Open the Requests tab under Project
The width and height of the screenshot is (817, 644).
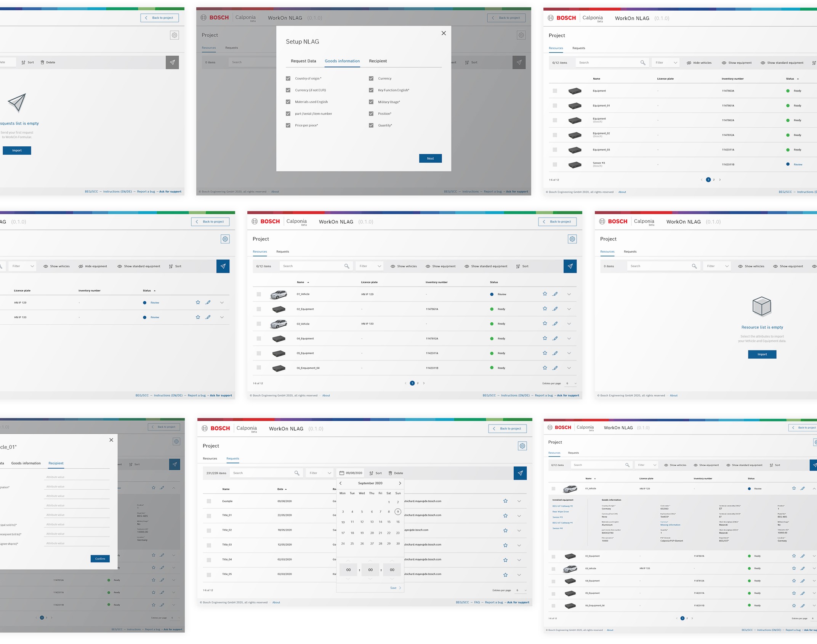point(282,252)
